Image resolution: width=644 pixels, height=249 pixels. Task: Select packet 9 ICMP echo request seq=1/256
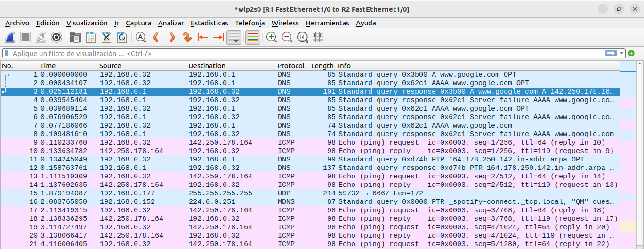(310, 142)
